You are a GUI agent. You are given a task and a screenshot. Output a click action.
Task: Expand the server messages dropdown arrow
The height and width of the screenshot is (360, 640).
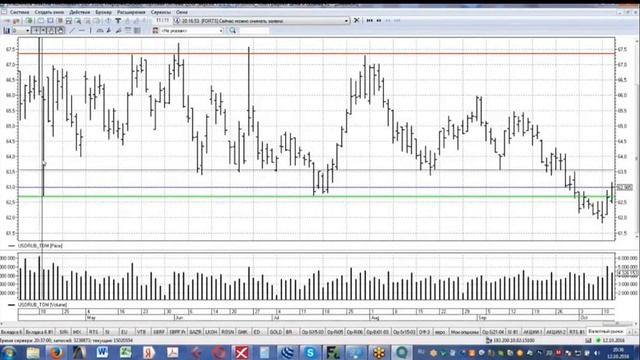click(x=346, y=21)
